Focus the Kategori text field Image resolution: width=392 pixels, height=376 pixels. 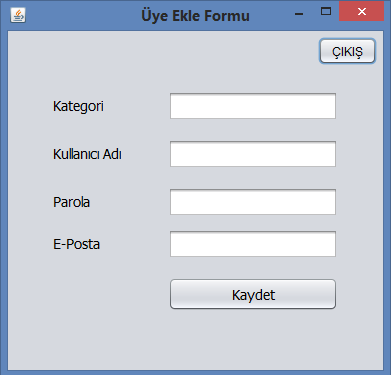coord(253,106)
